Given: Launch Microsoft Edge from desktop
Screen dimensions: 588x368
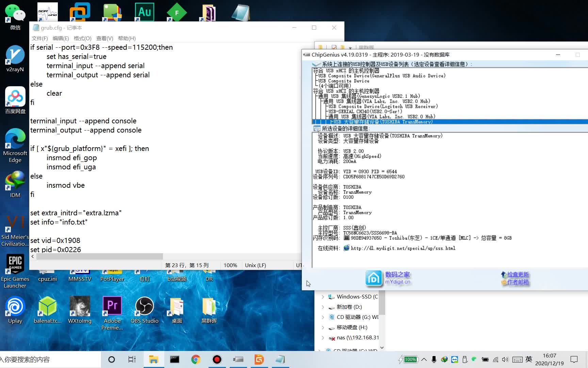Looking at the screenshot, I should [x=15, y=145].
